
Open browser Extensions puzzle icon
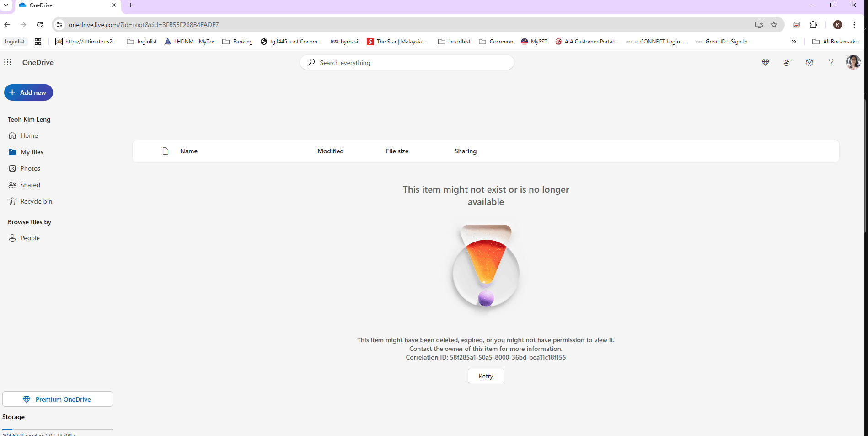pos(814,25)
